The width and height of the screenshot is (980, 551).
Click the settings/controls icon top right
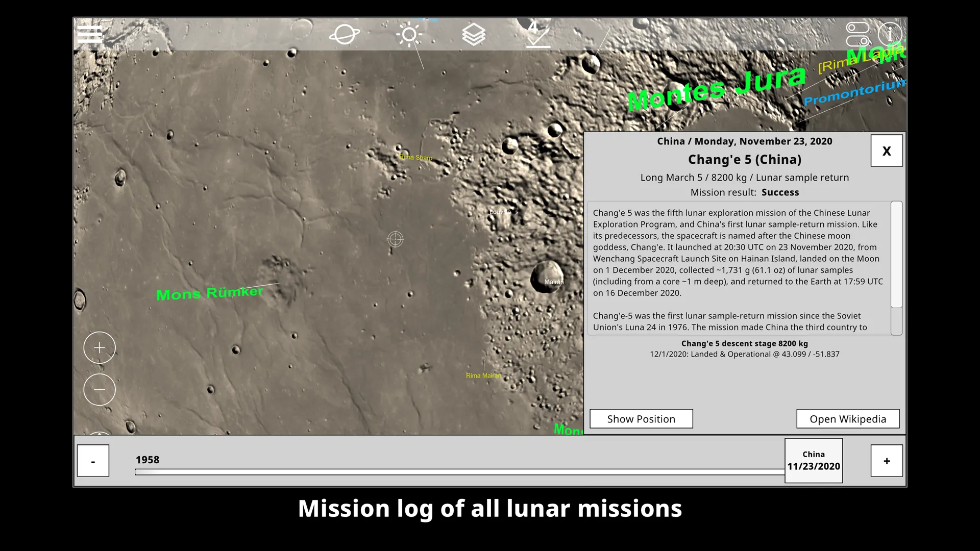pyautogui.click(x=858, y=33)
